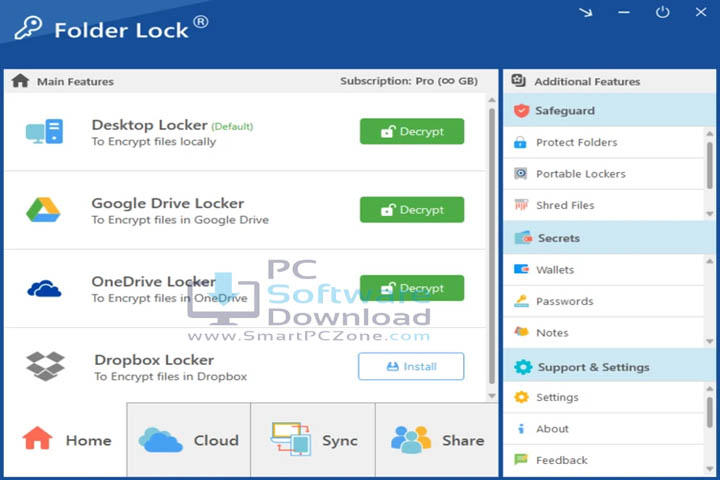This screenshot has width=720, height=480.
Task: Click the Desktop Locker title text
Action: tap(149, 124)
